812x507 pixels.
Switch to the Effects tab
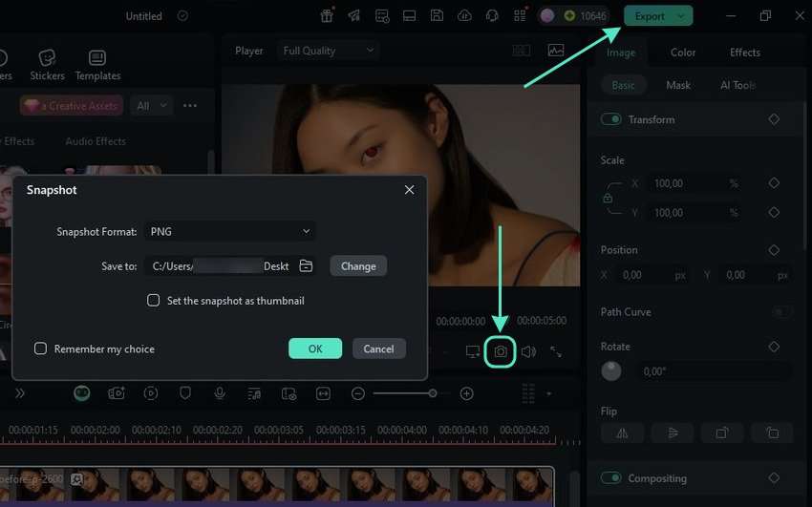pos(745,53)
